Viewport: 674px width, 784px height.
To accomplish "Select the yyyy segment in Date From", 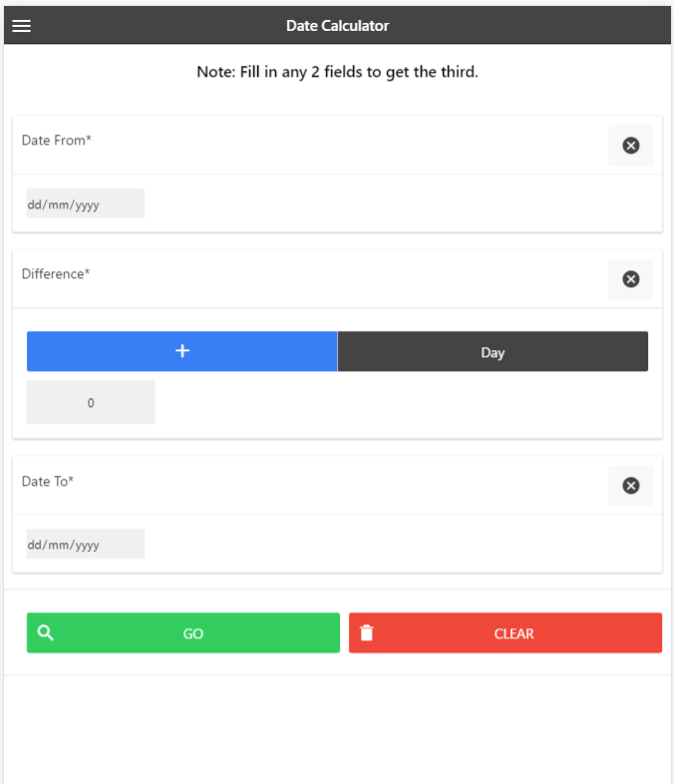I will coord(87,204).
